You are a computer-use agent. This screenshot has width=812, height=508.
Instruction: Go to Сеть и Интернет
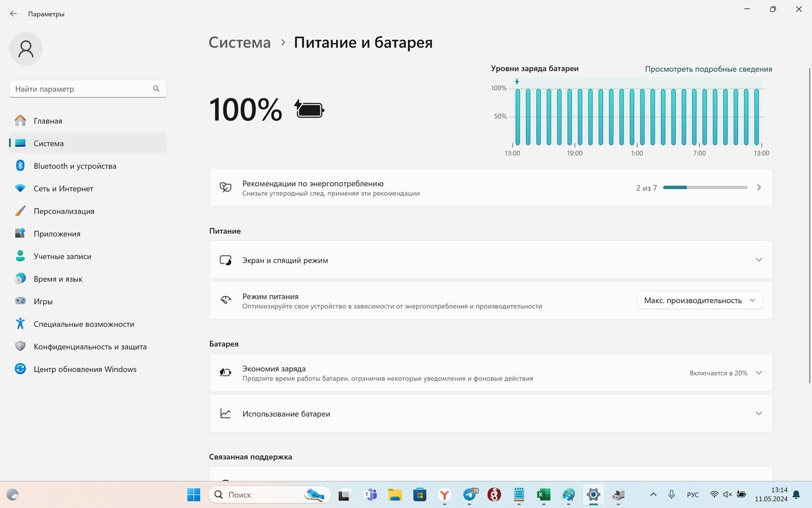coord(88,188)
